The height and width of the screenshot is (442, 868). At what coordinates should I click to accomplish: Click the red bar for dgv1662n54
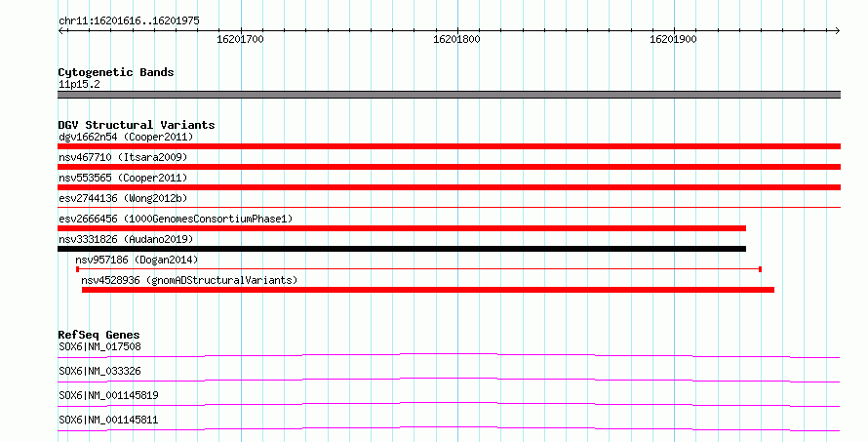[449, 146]
